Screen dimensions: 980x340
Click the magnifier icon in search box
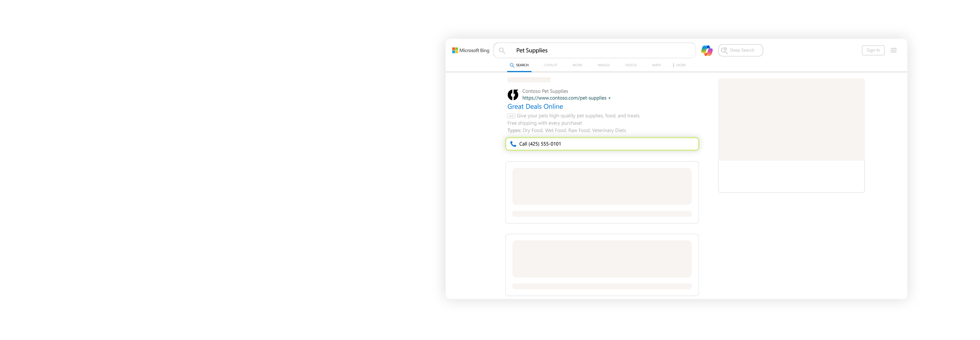coord(502,51)
